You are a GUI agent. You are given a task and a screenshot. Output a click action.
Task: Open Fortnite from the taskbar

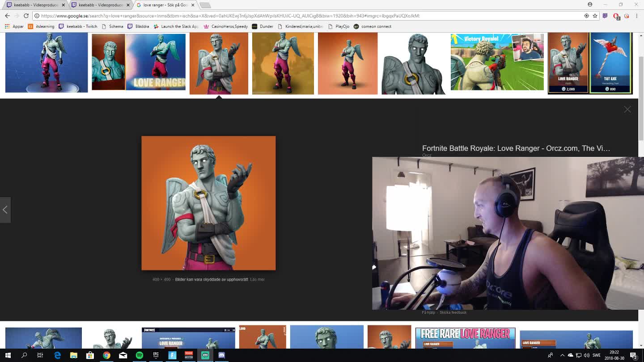(172, 355)
